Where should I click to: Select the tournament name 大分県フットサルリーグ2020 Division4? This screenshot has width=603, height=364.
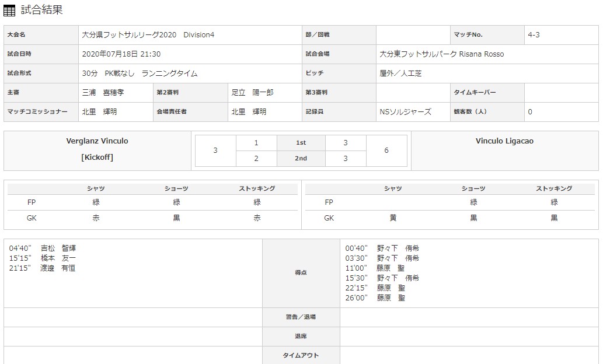tap(148, 35)
